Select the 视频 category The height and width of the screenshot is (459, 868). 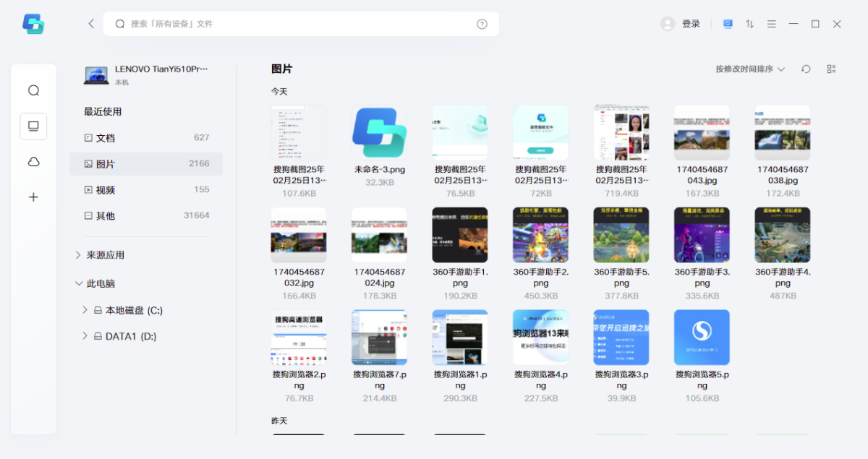pos(106,189)
